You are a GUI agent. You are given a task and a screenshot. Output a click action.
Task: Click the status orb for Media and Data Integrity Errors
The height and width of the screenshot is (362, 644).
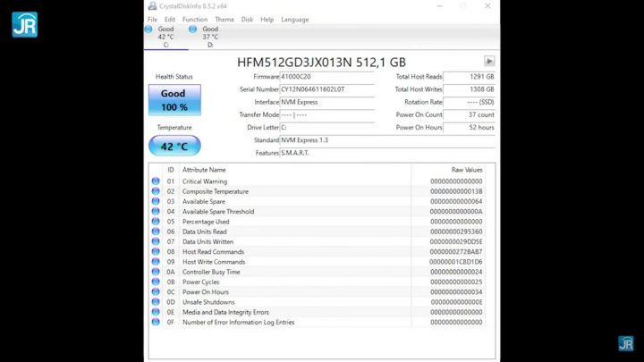[156, 312]
